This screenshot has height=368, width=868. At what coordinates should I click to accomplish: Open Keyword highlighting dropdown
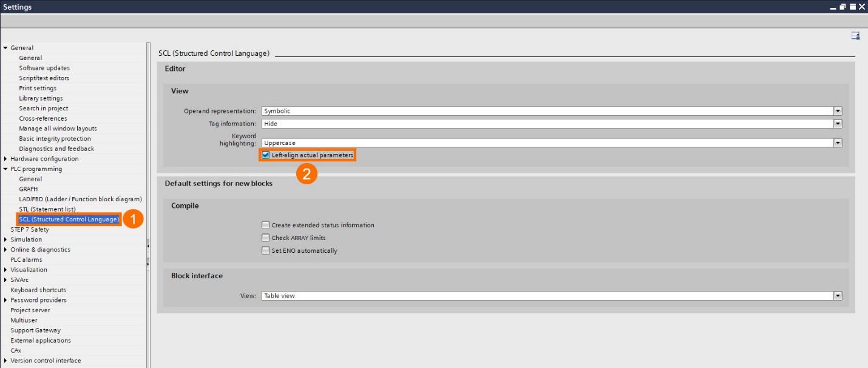pyautogui.click(x=838, y=143)
